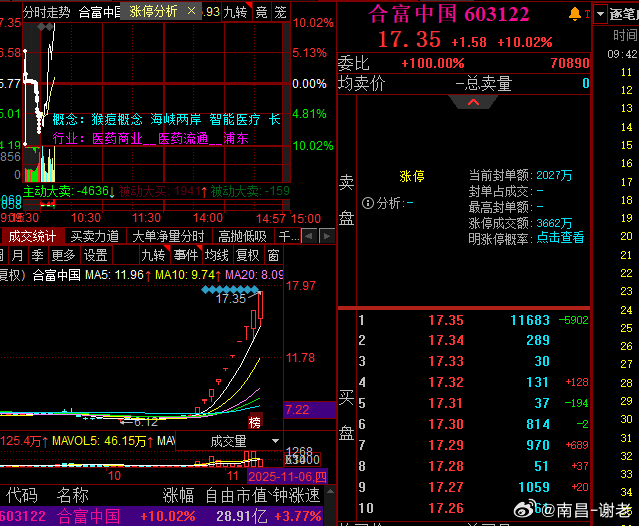
Task: Click gray diamond markers on intraday chart
Action: tap(45, 27)
